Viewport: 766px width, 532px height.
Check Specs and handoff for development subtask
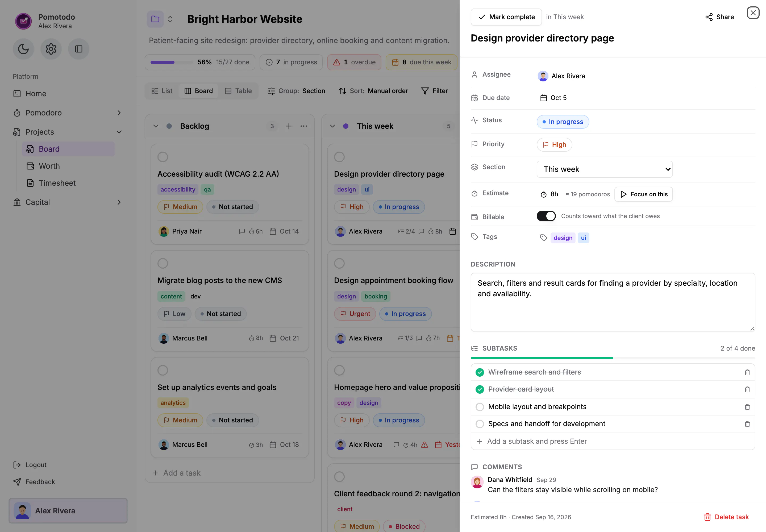(480, 424)
